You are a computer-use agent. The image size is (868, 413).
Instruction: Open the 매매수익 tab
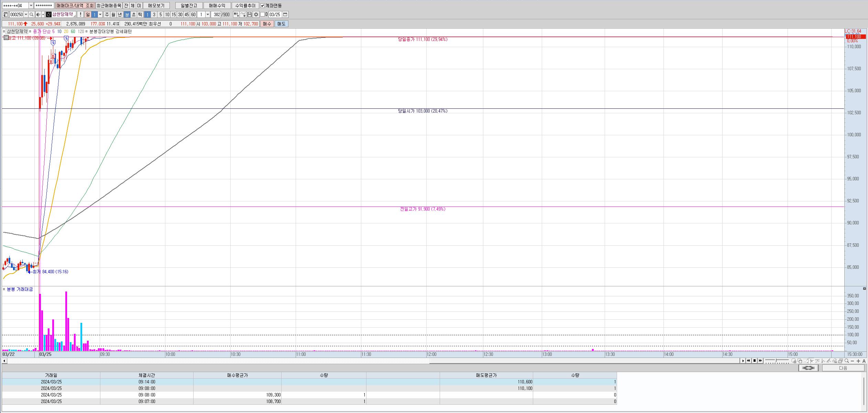click(217, 6)
